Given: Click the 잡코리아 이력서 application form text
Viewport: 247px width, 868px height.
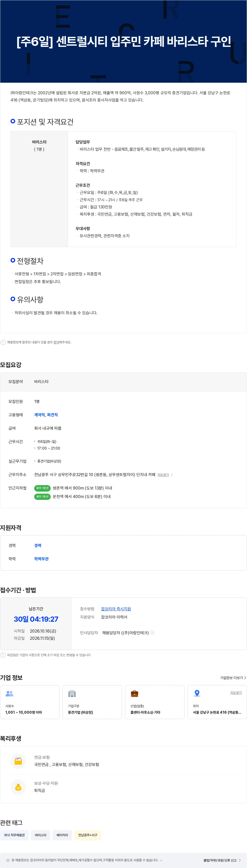Looking at the screenshot, I should pos(114,617).
